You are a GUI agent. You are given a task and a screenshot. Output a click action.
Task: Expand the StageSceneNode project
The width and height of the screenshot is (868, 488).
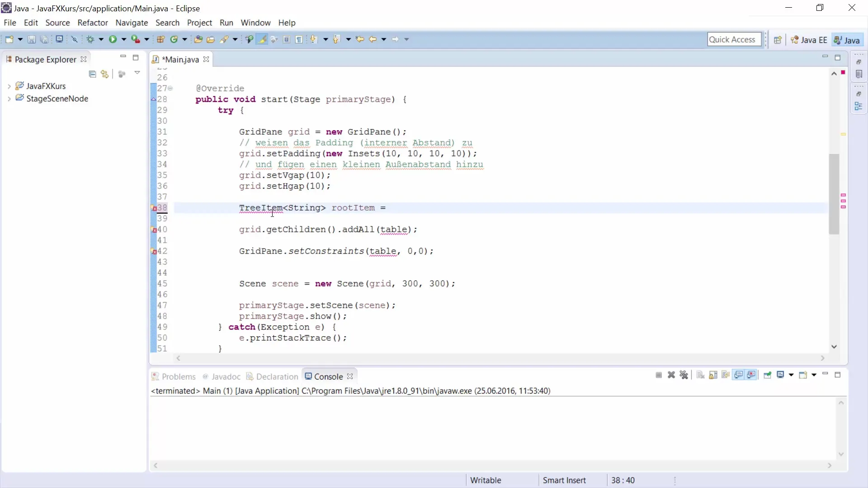tap(9, 99)
